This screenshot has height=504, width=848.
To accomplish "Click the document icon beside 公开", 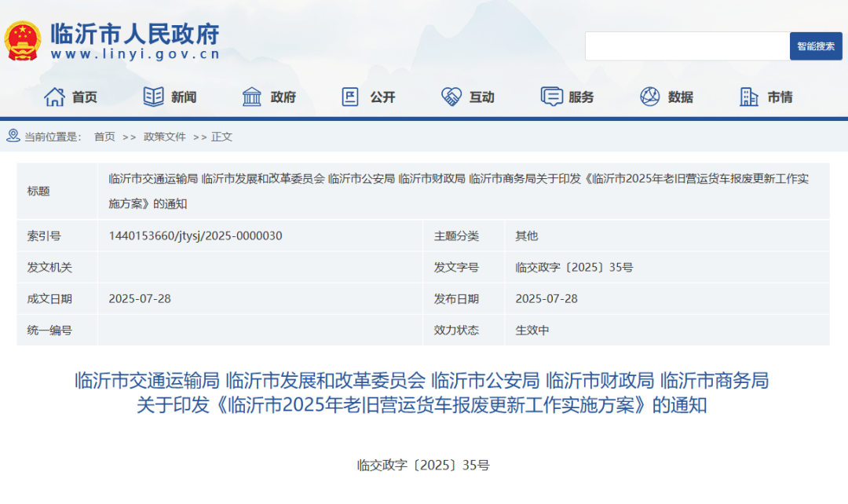I will tap(350, 97).
